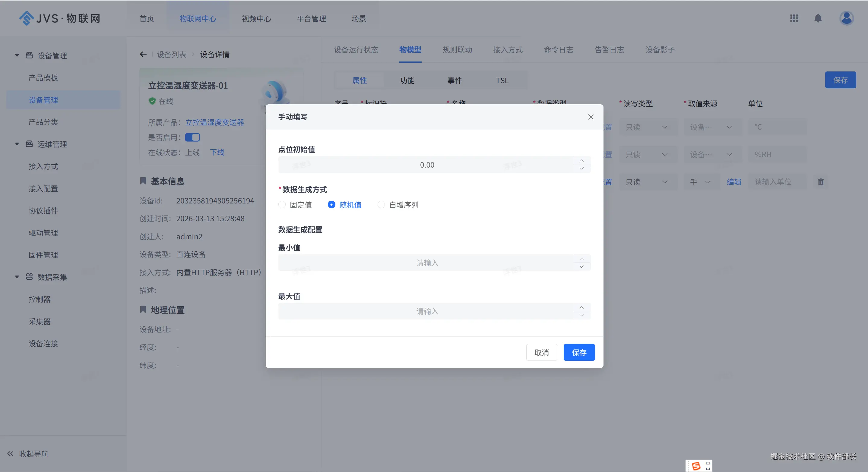Increase 点位初始值 with the up arrow
The width and height of the screenshot is (868, 472).
(581, 161)
